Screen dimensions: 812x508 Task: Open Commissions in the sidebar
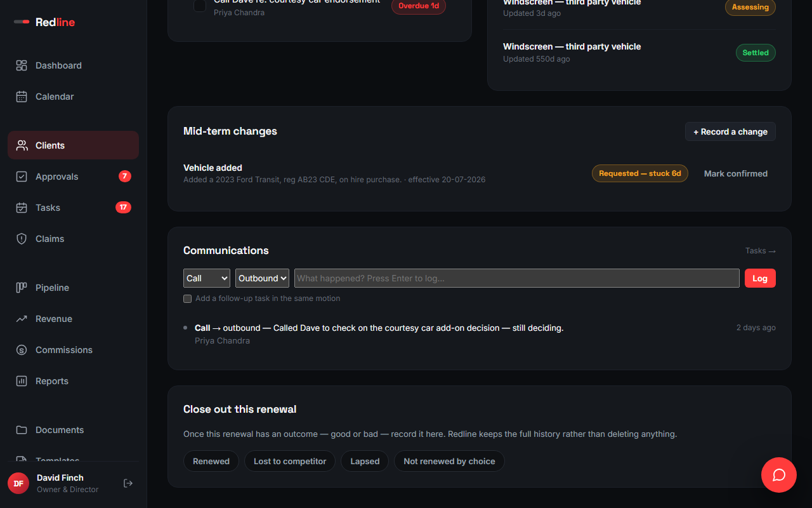click(73, 350)
